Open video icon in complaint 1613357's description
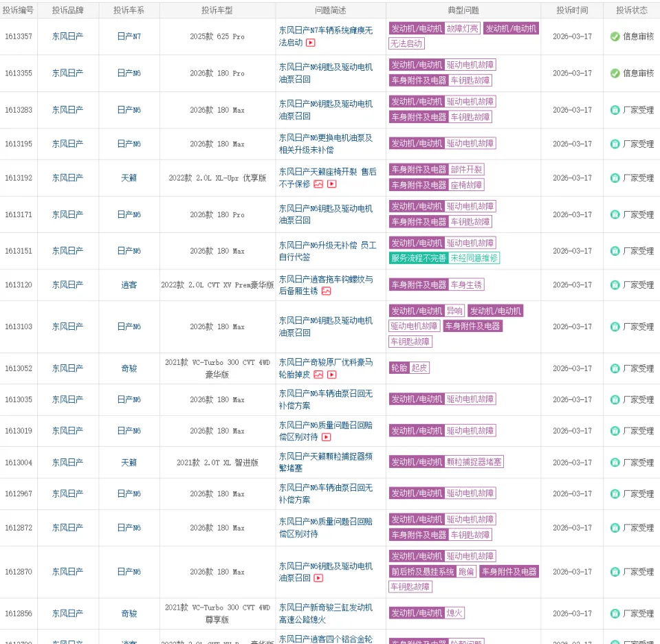The image size is (660, 644). click(310, 43)
